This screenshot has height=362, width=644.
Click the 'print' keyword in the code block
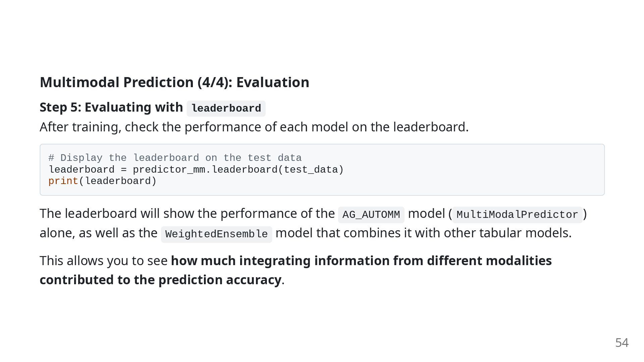[63, 181]
